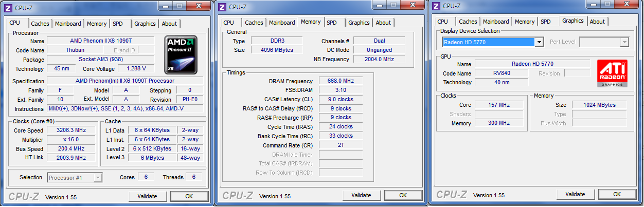Open the Mainboard tab in the CPU window
Image resolution: width=644 pixels, height=207 pixels.
[x=68, y=24]
